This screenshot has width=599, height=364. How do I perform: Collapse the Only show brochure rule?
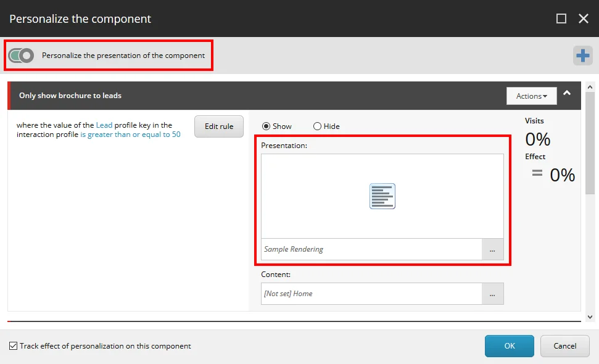[567, 93]
